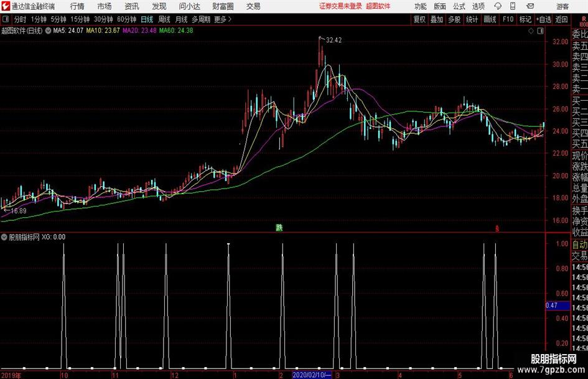This screenshot has width=588, height=379.
Task: Open F10 company info
Action: 508,19
